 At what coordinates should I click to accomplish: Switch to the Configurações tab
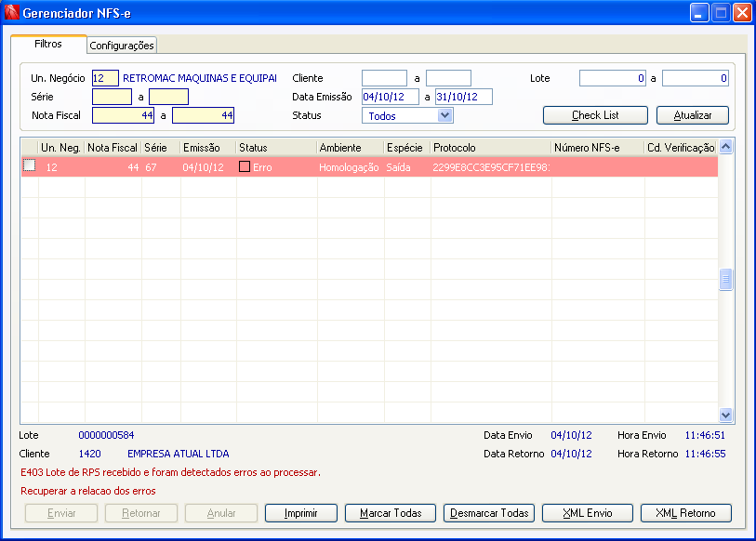coord(122,46)
